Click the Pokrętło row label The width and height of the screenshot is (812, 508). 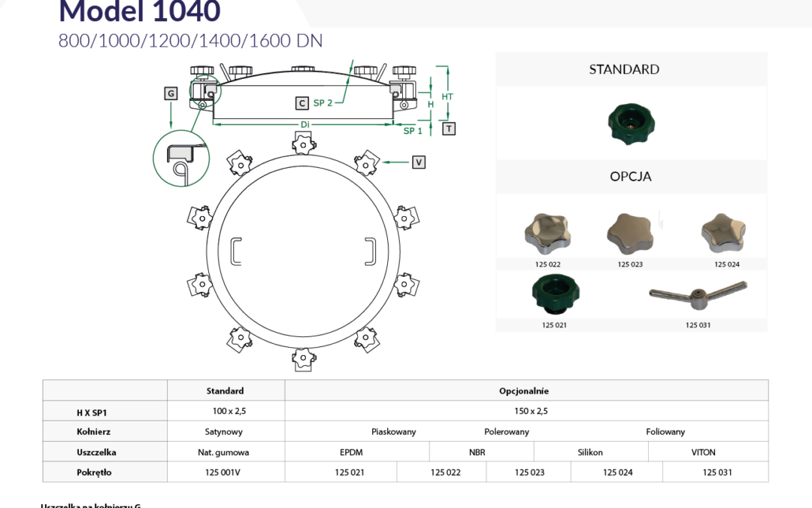coord(94,472)
